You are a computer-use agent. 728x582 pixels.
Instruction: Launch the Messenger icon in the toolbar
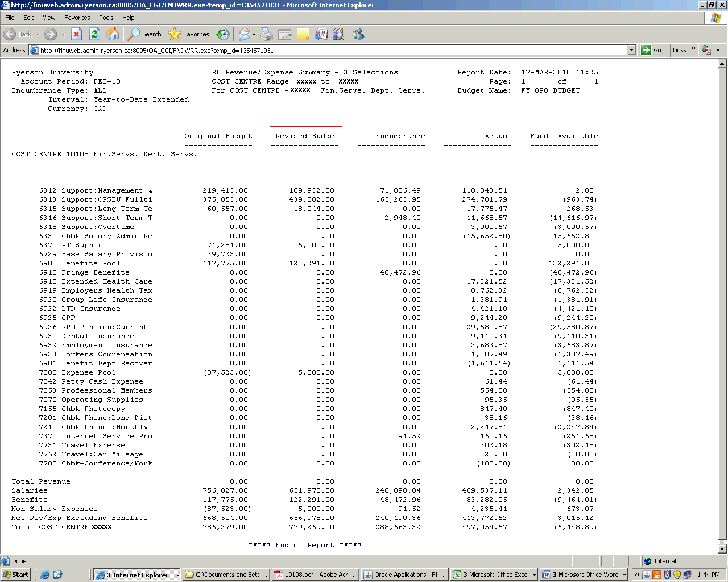pos(358,34)
